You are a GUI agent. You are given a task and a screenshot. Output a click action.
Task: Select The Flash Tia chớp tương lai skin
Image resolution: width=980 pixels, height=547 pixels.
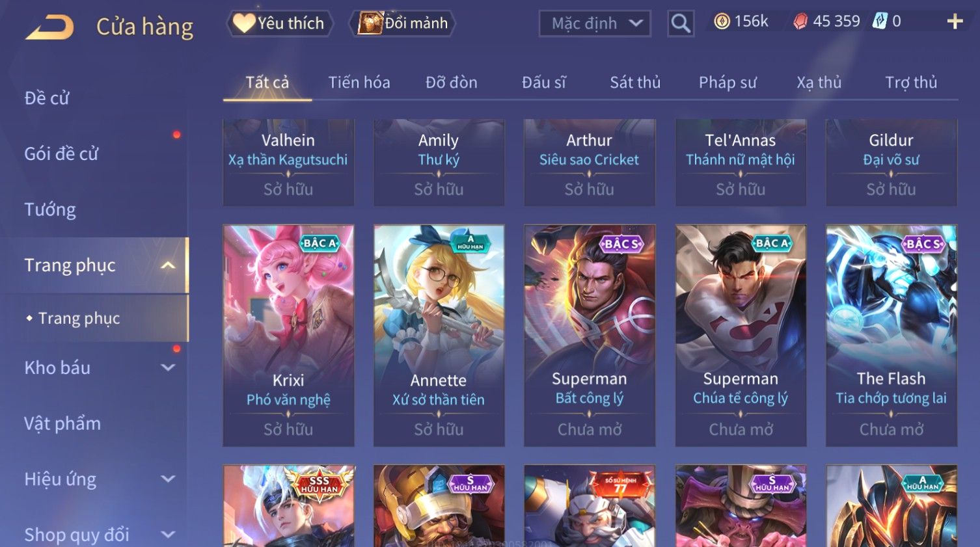tap(891, 336)
